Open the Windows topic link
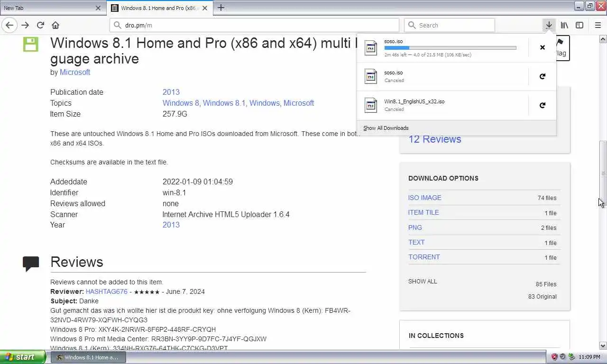Viewport: 607px width, 364px height. coord(264,103)
